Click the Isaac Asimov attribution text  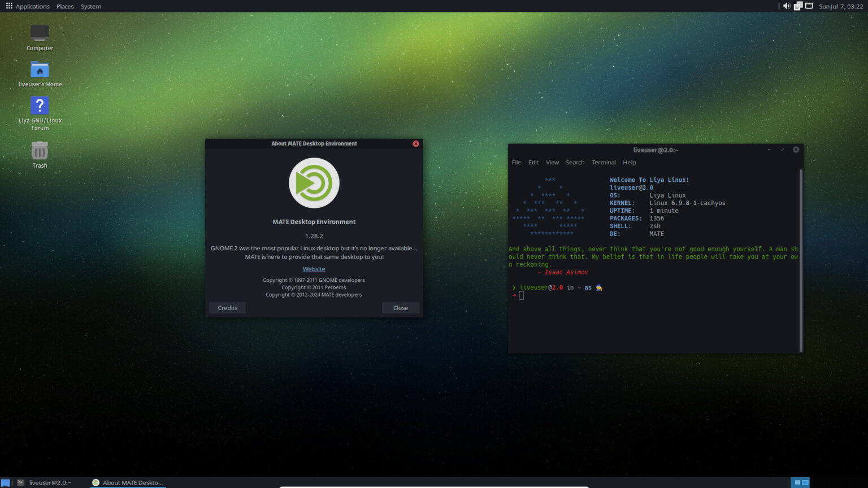562,272
